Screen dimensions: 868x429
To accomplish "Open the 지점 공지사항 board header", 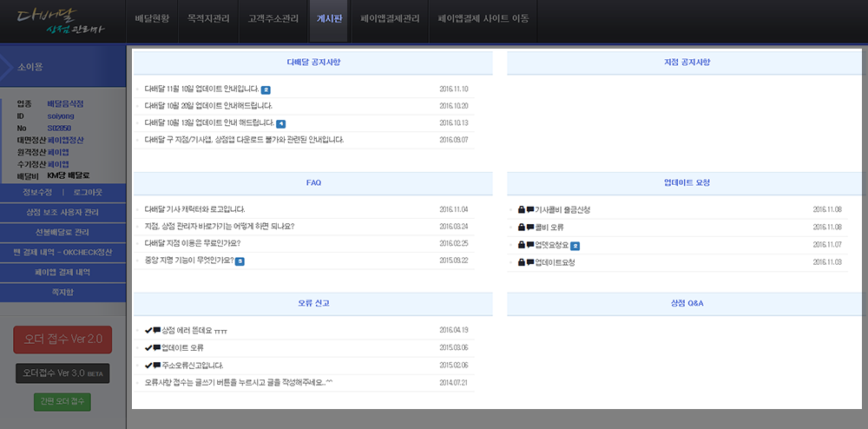I will coord(687,62).
